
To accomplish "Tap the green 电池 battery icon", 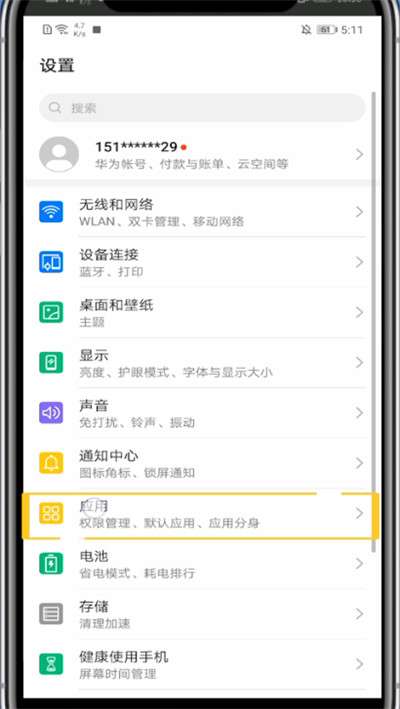I will [x=51, y=563].
